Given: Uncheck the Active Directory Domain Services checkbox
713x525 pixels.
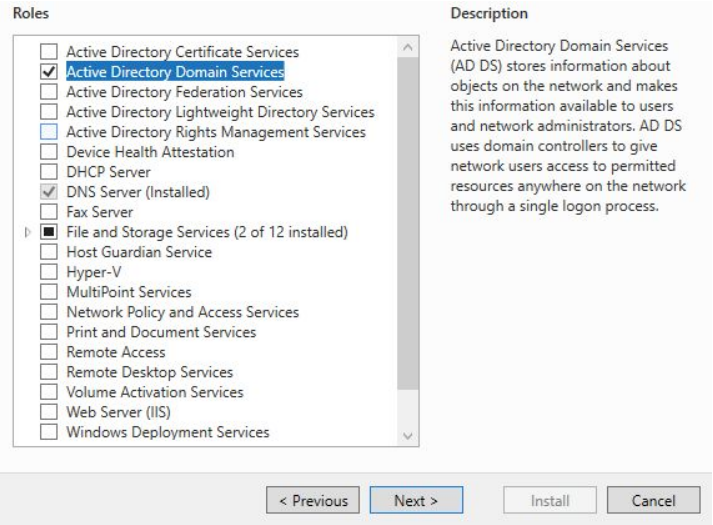Looking at the screenshot, I should (47, 72).
